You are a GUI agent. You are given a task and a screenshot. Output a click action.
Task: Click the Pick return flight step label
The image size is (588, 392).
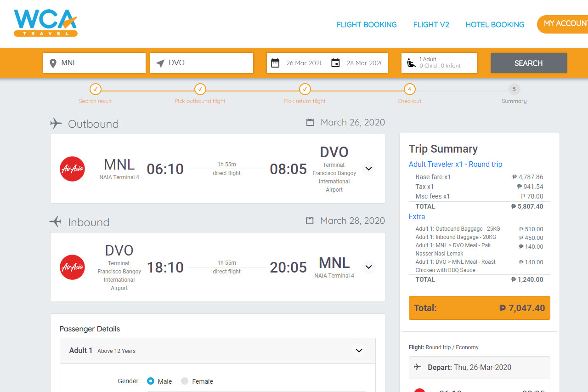click(x=305, y=101)
